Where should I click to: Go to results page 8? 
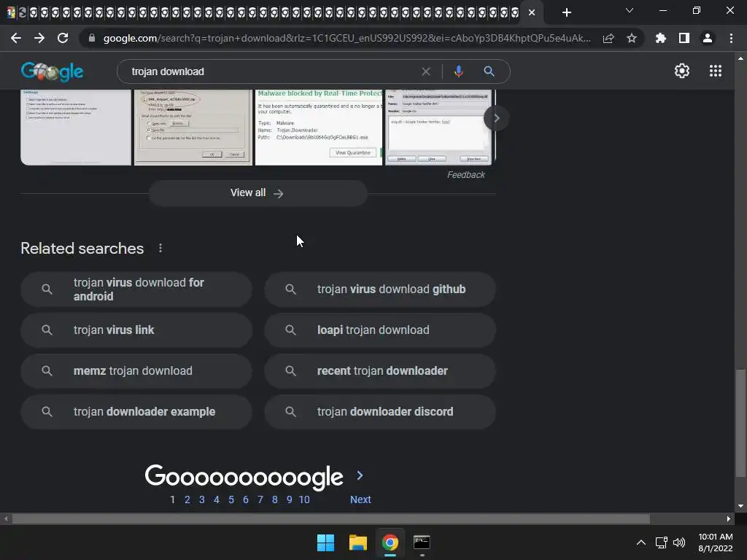[275, 499]
